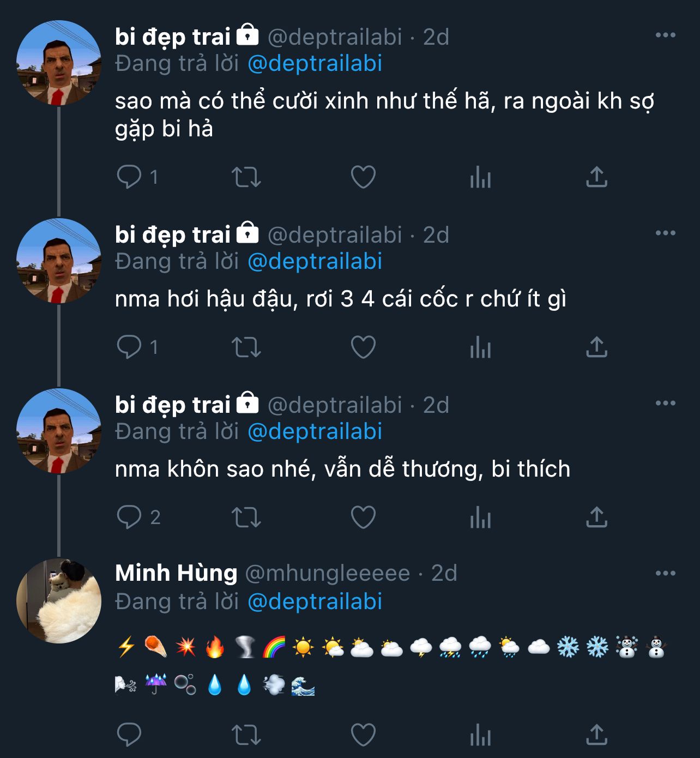Reply to Minh Hùng's emoji tweet
The height and width of the screenshot is (758, 700).
pyautogui.click(x=129, y=735)
